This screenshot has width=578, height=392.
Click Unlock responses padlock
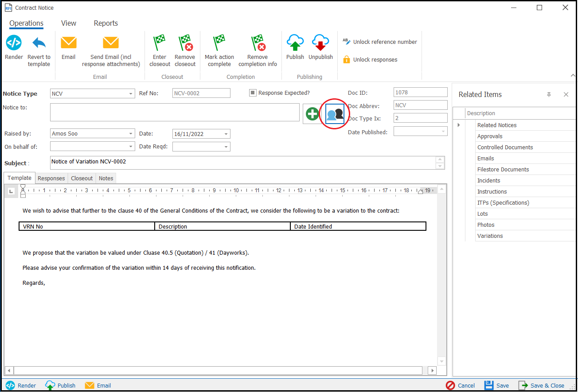tap(347, 59)
